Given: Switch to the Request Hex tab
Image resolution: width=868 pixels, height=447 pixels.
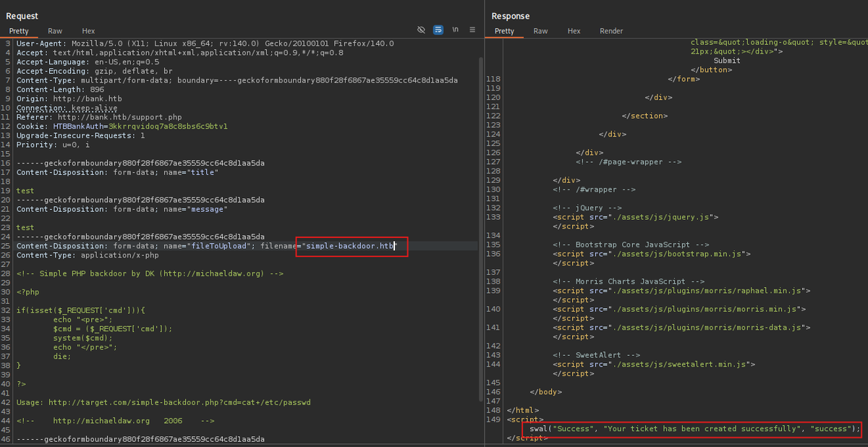Looking at the screenshot, I should point(88,31).
